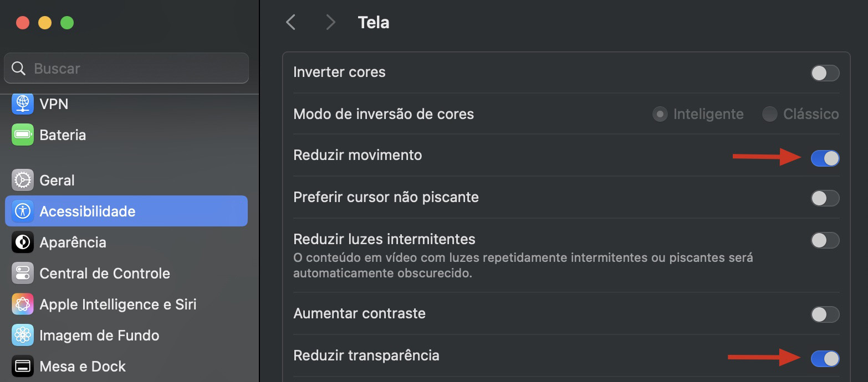This screenshot has height=382, width=868.
Task: Turn on Preferir cursor não piscante
Action: pyautogui.click(x=825, y=198)
